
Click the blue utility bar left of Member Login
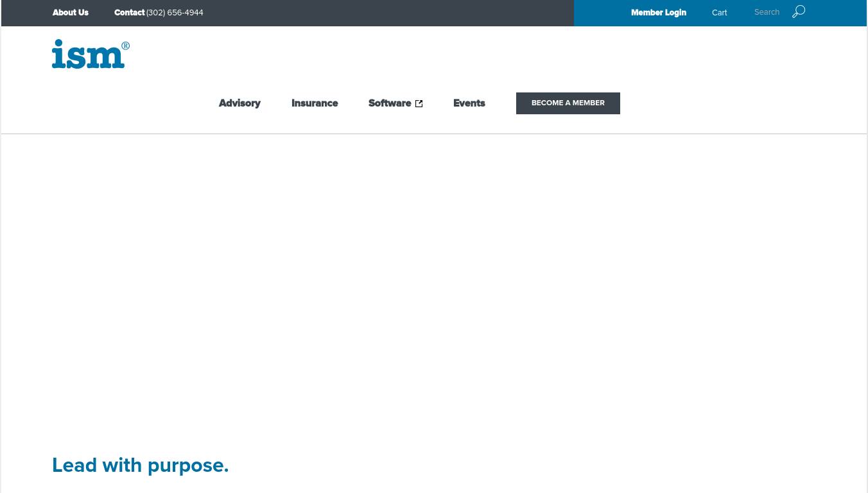[600, 13]
